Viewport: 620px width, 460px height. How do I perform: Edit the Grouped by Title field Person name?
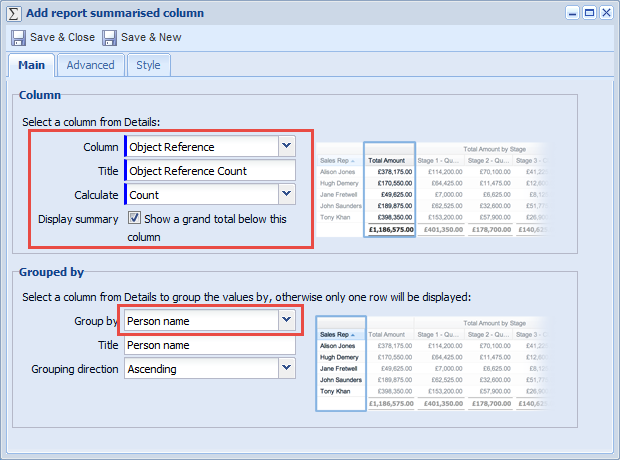tap(210, 345)
